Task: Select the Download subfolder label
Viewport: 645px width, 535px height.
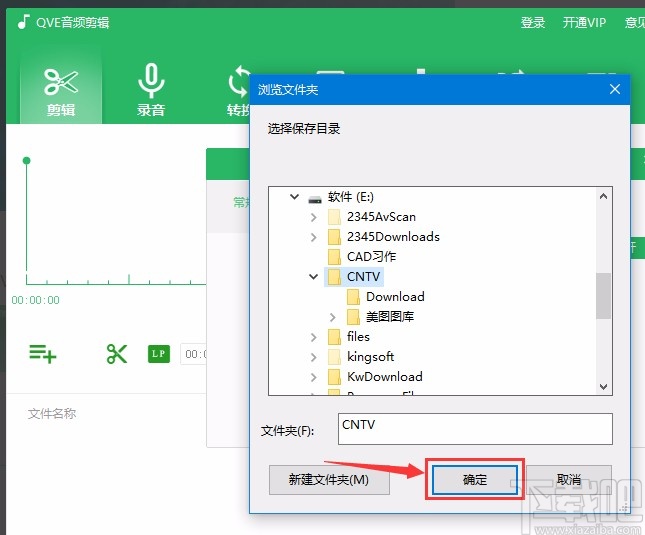Action: pos(395,296)
